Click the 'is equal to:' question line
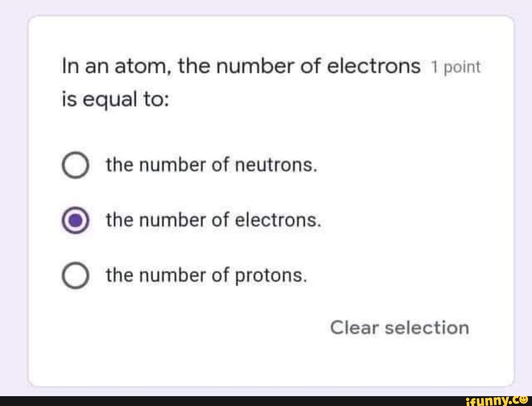This screenshot has height=406, width=532. pos(115,101)
